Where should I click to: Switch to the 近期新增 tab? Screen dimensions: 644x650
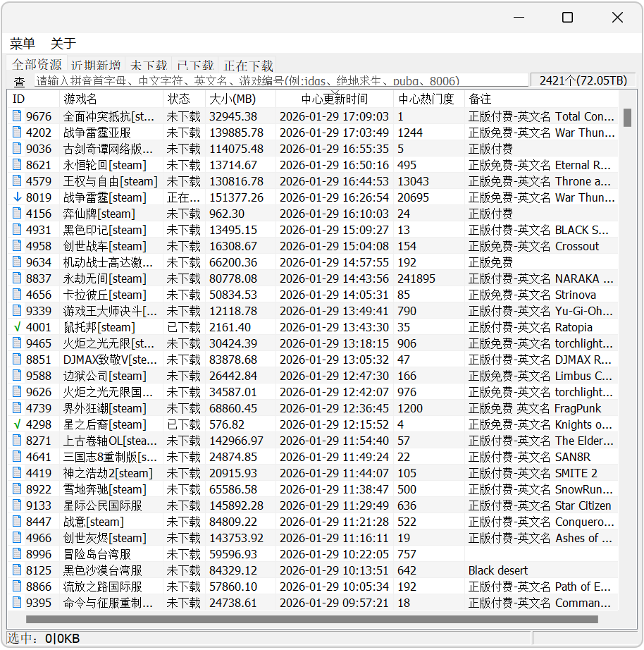click(x=96, y=65)
